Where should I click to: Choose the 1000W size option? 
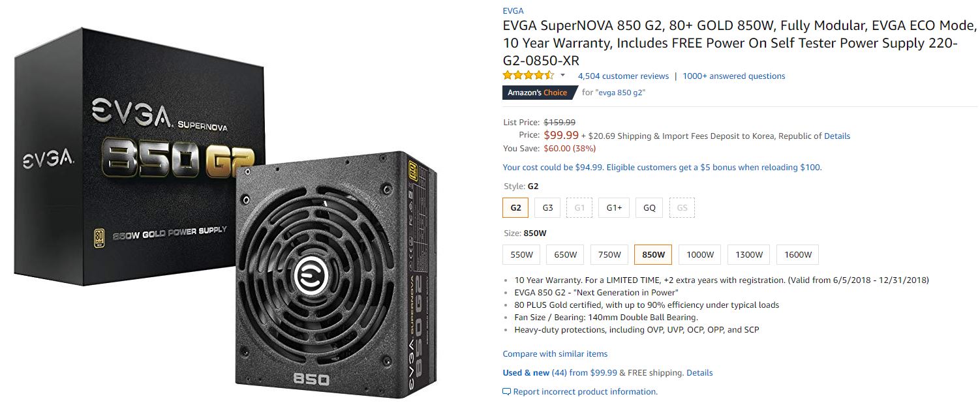(700, 254)
